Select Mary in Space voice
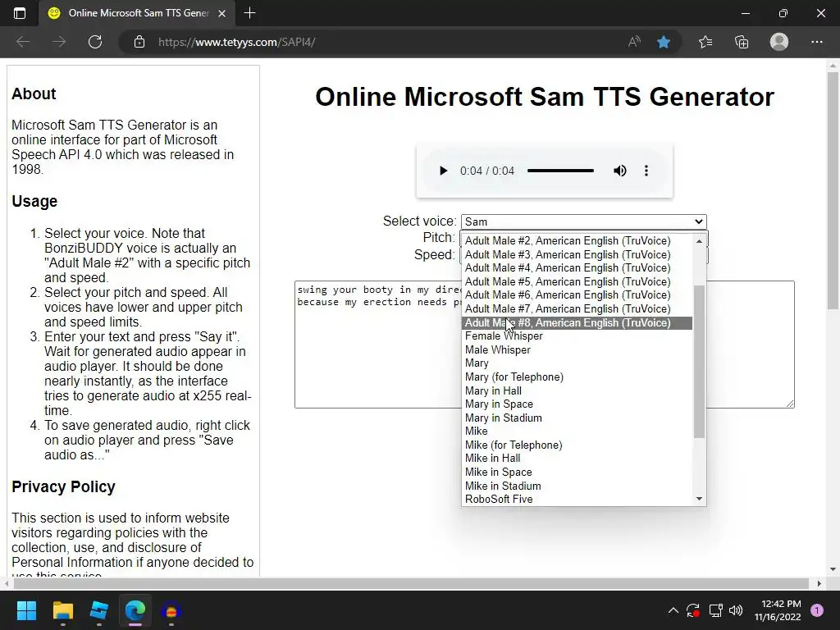 577,404
